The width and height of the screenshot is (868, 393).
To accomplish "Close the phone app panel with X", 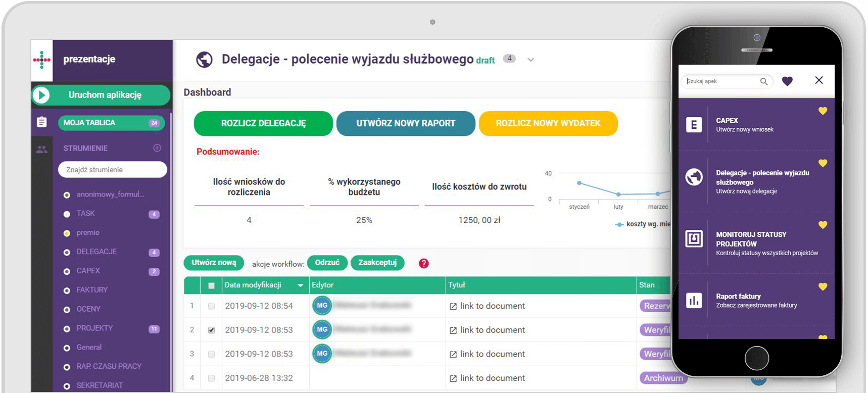I will [x=819, y=80].
